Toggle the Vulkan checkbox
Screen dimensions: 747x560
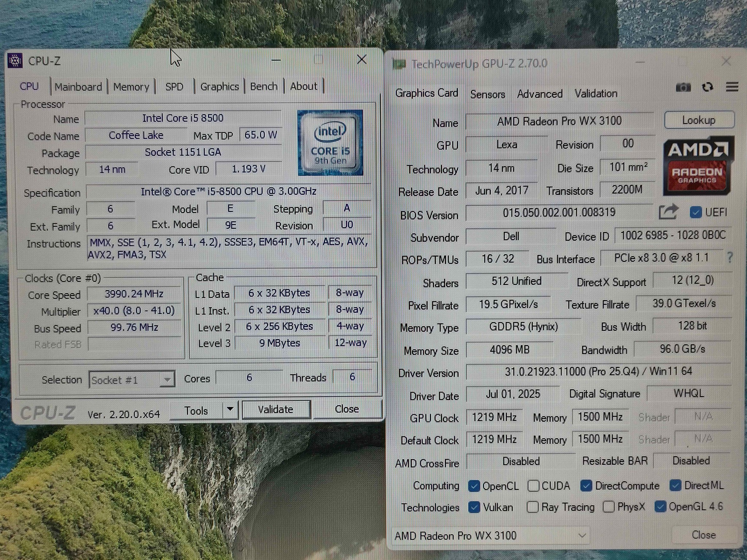point(474,507)
